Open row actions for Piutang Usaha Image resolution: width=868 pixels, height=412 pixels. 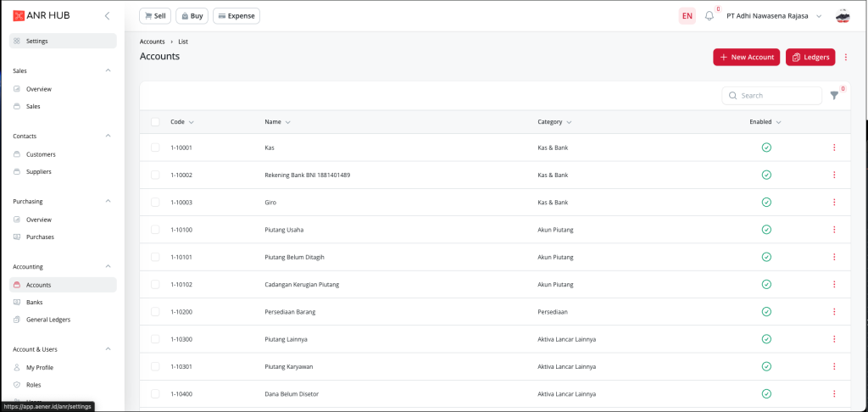834,230
